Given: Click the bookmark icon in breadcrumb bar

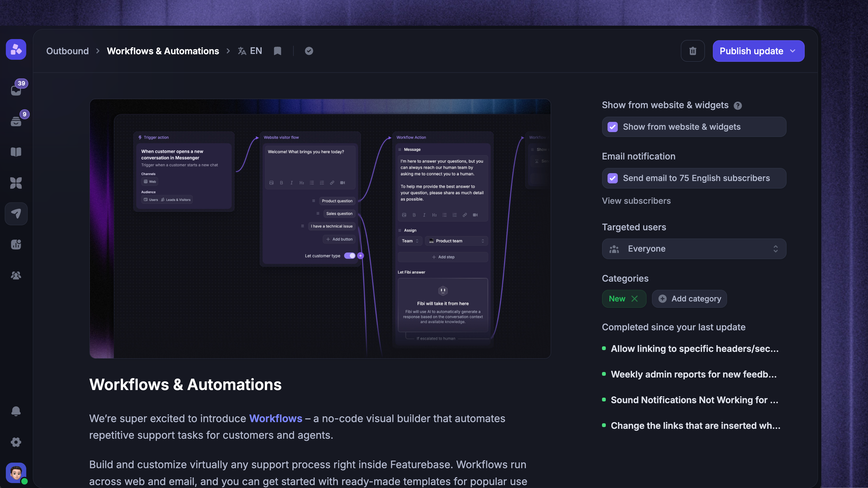Looking at the screenshot, I should coord(277,51).
